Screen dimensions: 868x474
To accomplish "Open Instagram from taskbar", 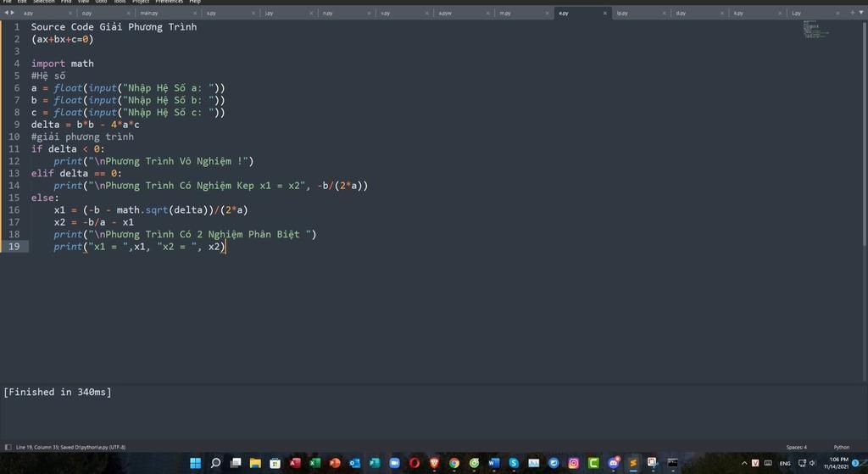I will click(574, 463).
